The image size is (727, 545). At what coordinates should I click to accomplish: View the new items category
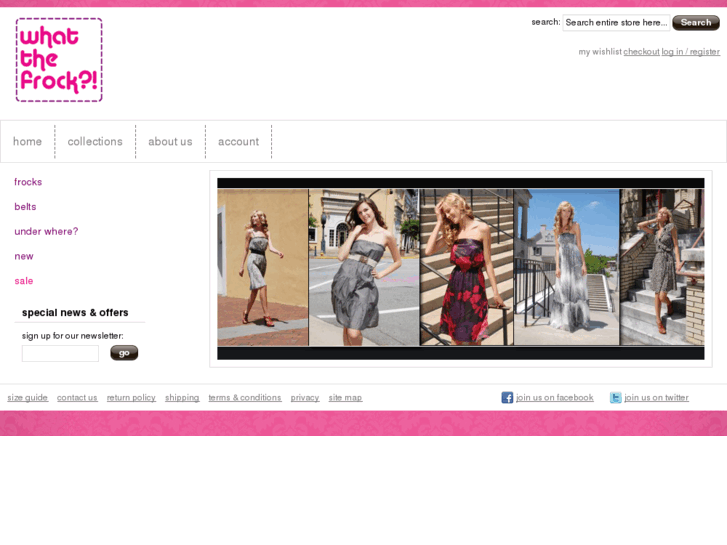pos(24,256)
